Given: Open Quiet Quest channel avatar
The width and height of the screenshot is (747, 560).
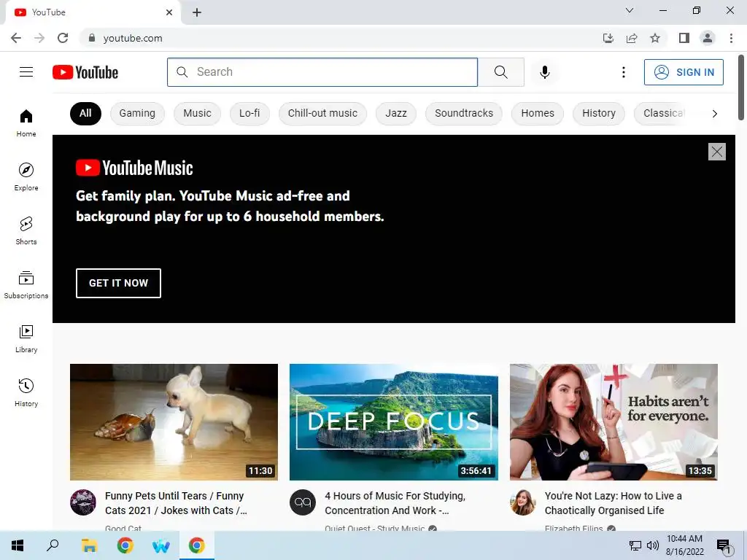Looking at the screenshot, I should point(303,502).
